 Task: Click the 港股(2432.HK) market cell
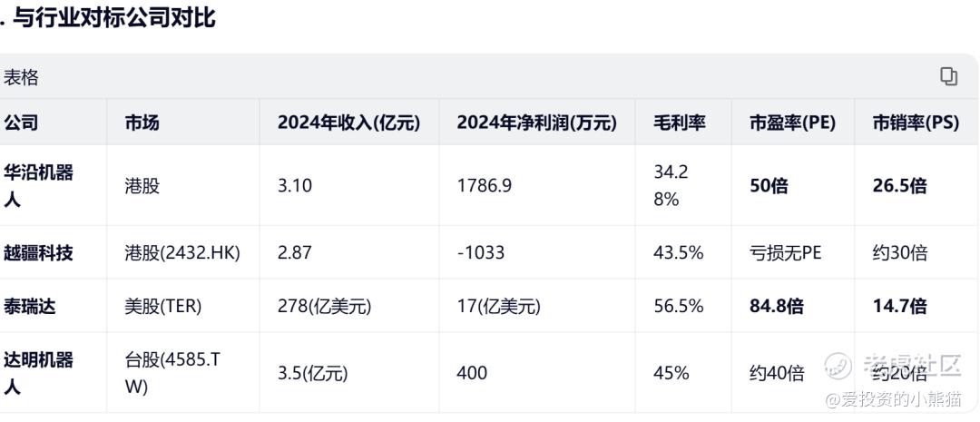tap(181, 253)
